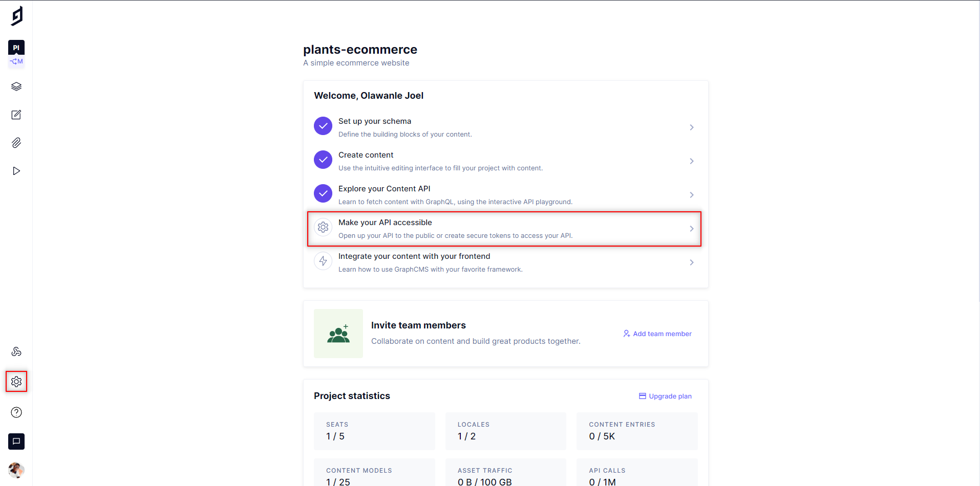This screenshot has height=486, width=980.
Task: Click Add team member
Action: click(657, 334)
